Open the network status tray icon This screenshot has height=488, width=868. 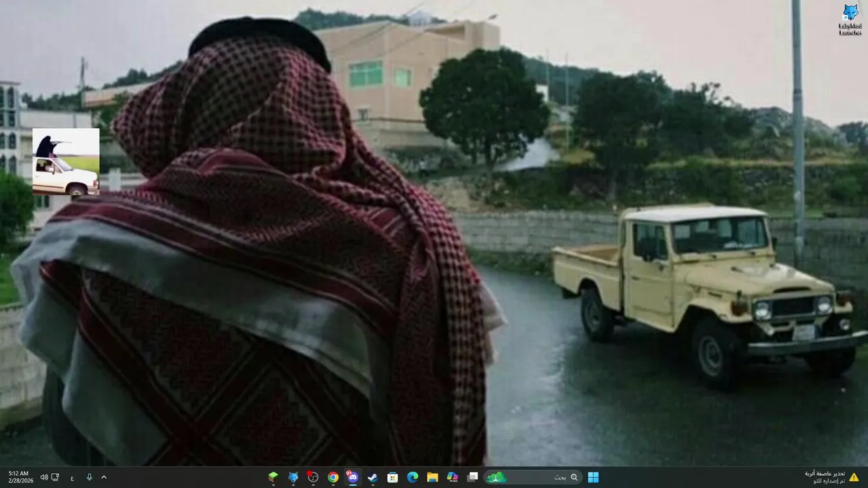click(55, 477)
